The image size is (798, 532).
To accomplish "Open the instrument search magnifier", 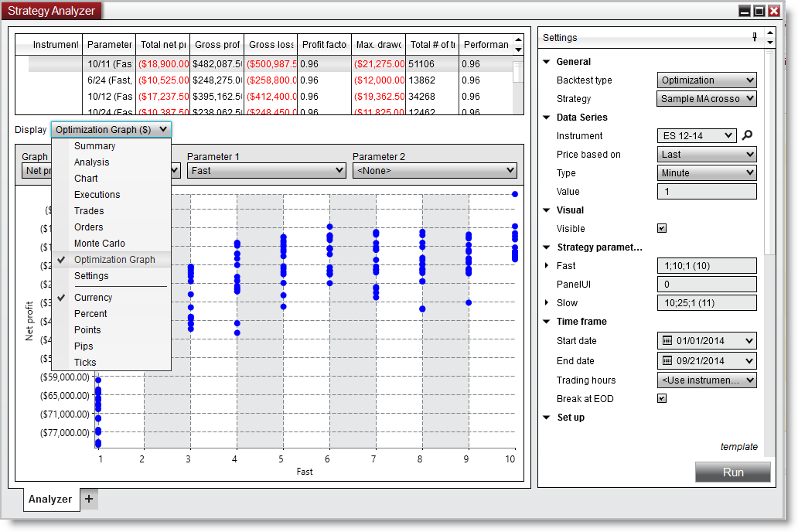I will (x=749, y=135).
